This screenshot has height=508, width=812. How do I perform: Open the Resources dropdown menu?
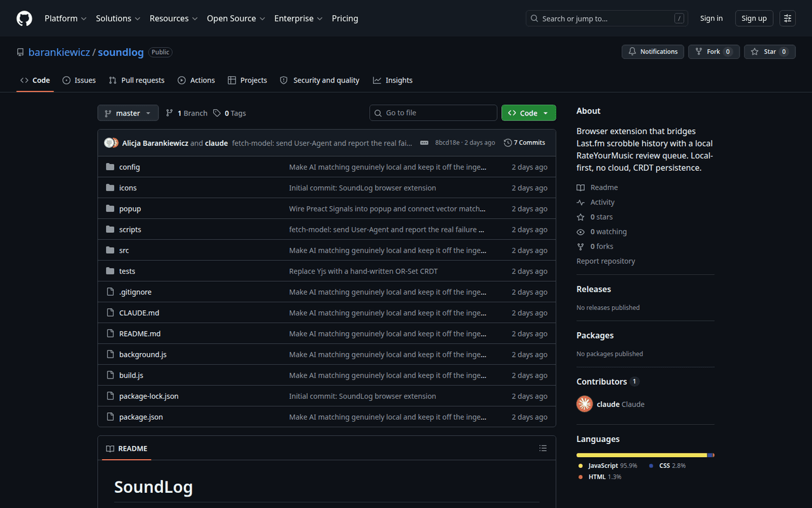click(173, 18)
